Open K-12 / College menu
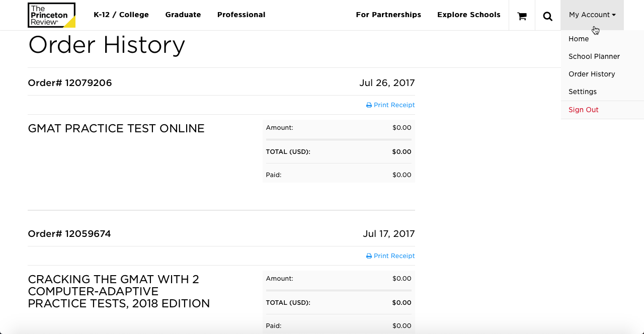Image resolution: width=644 pixels, height=334 pixels. click(121, 15)
